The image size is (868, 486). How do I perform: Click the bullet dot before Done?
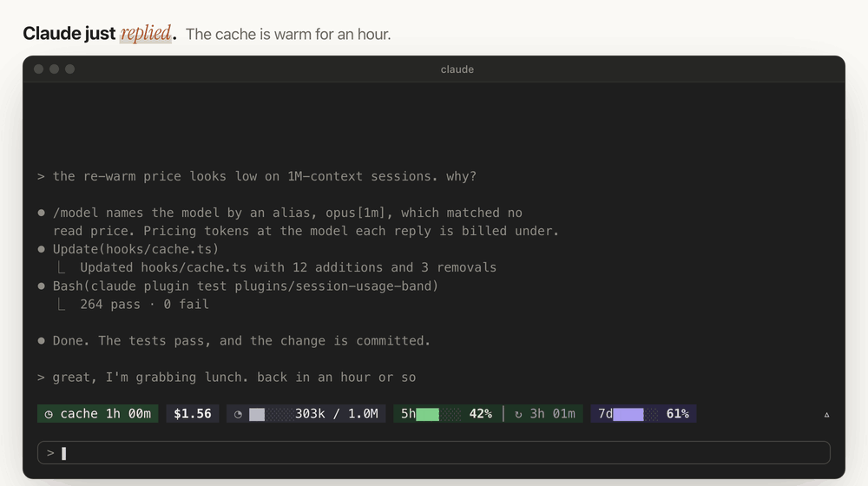pos(41,341)
